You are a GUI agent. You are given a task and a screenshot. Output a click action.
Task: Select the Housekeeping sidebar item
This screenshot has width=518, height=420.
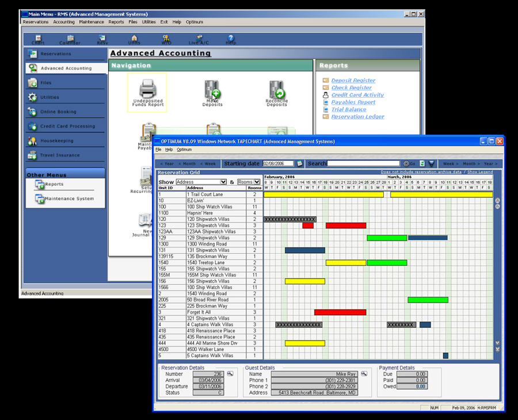pos(57,140)
